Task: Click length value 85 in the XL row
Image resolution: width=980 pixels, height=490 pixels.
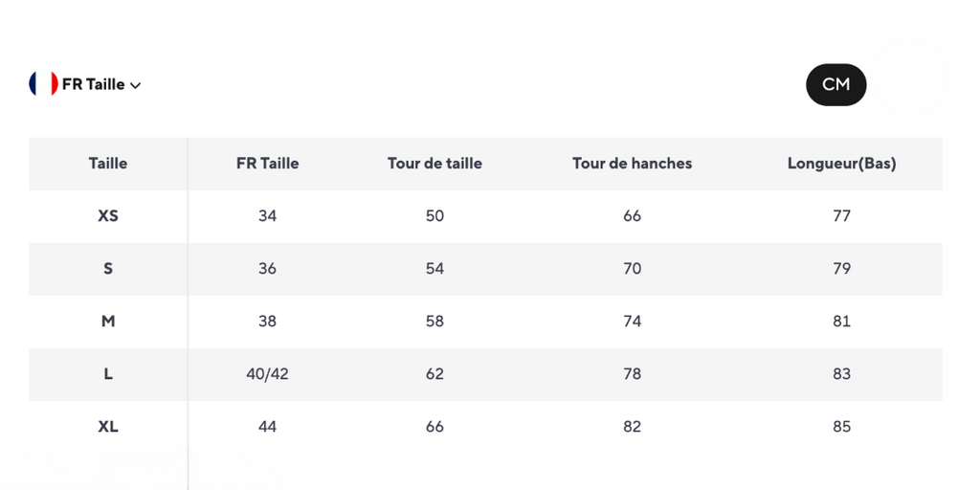Action: [x=841, y=427]
